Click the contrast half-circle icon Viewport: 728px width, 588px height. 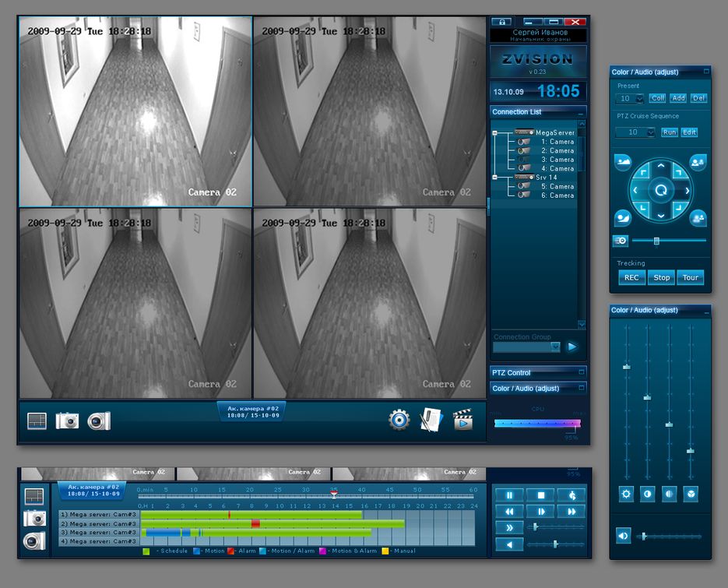coord(647,494)
